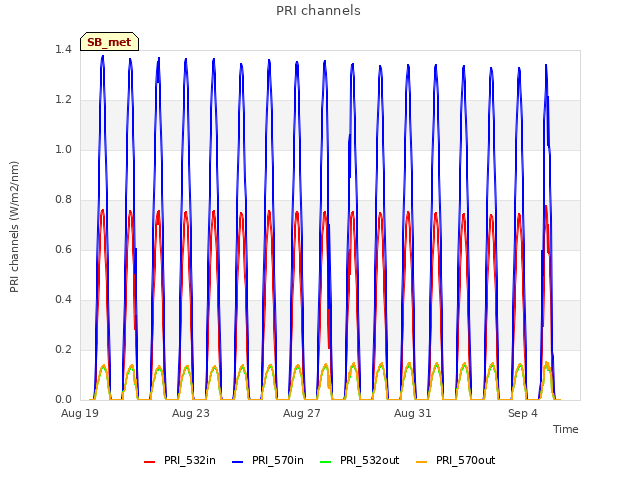Click the 0.6 y-axis tick label
Image resolution: width=640 pixels, height=480 pixels.
pyautogui.click(x=63, y=249)
